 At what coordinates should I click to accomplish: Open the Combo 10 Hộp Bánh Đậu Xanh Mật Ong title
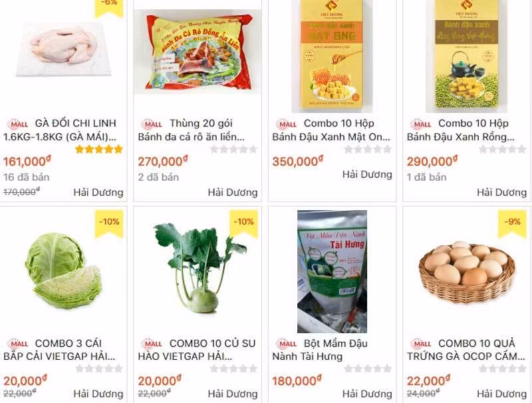click(331, 130)
